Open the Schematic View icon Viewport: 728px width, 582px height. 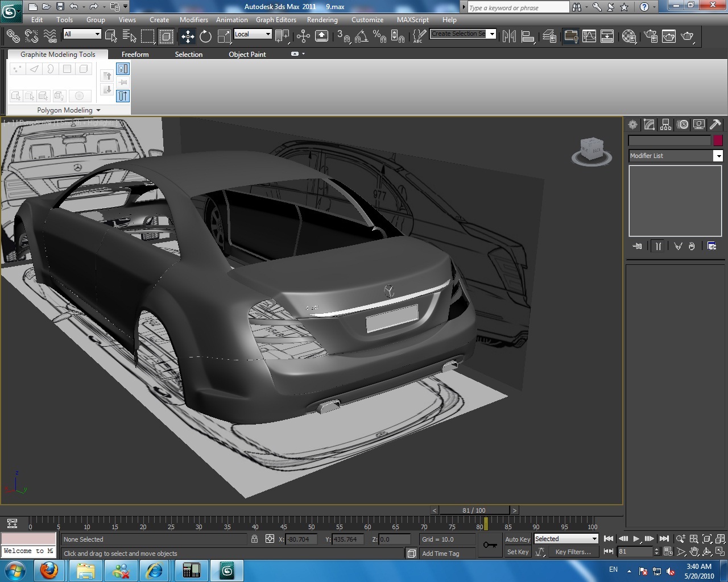pos(607,36)
